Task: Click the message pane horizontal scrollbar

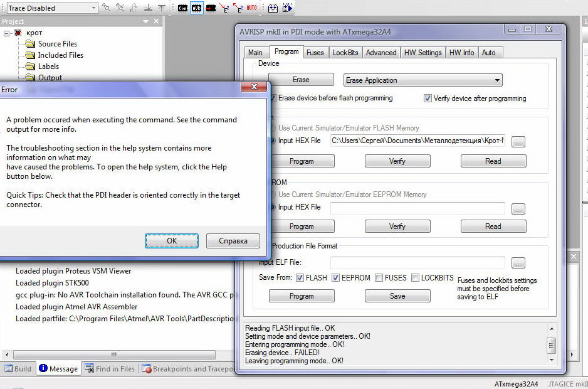Action: (114, 354)
